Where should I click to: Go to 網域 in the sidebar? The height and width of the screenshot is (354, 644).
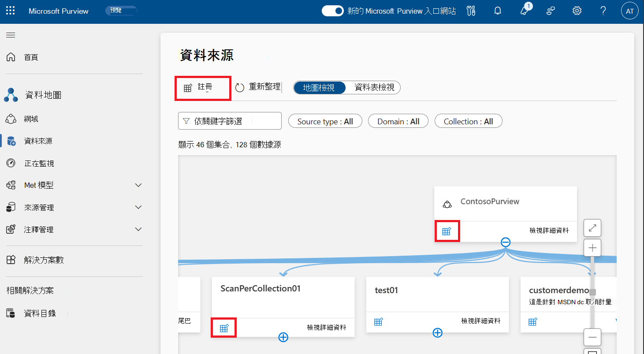pyautogui.click(x=31, y=119)
